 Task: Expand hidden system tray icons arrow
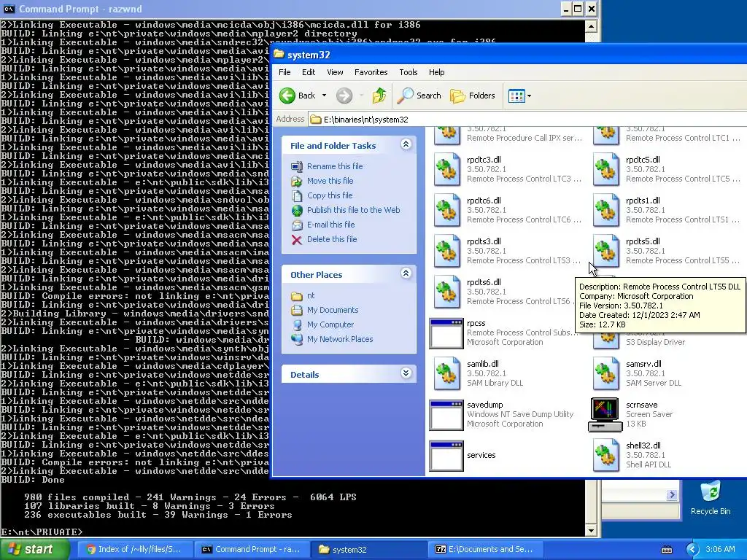tap(692, 550)
